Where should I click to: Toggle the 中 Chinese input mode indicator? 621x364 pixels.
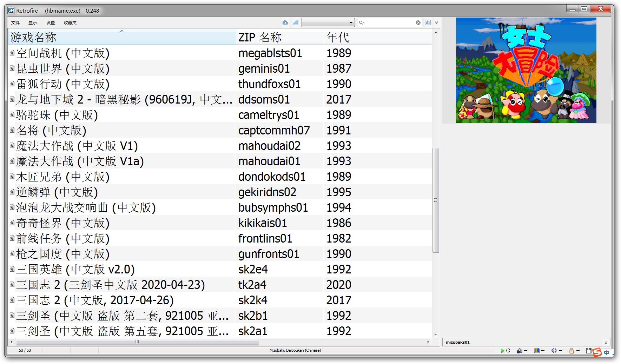point(607,352)
